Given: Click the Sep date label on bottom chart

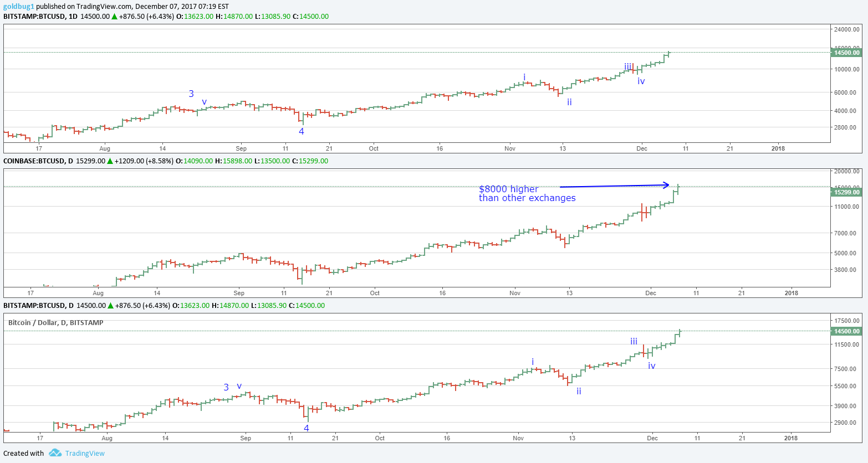Looking at the screenshot, I should coord(246,438).
